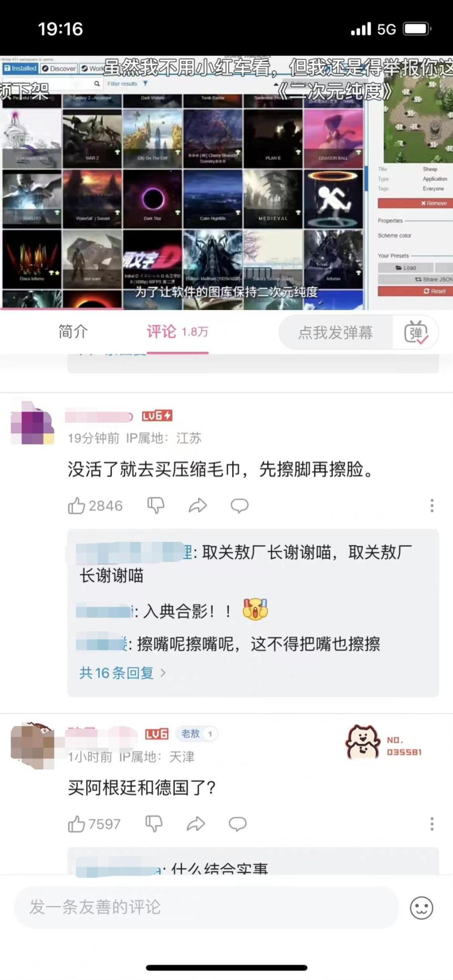The image size is (453, 980).
Task: Share the comment with 7597 likes
Action: [x=195, y=824]
